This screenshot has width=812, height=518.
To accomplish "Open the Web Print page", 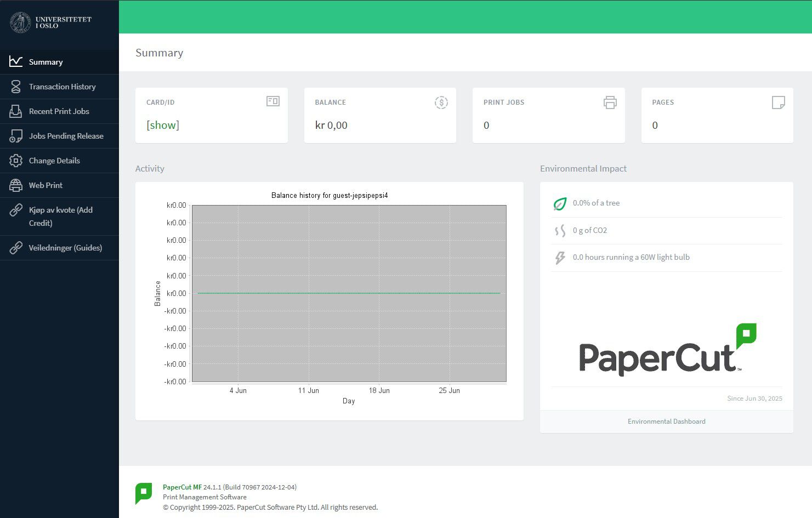I will (59, 185).
